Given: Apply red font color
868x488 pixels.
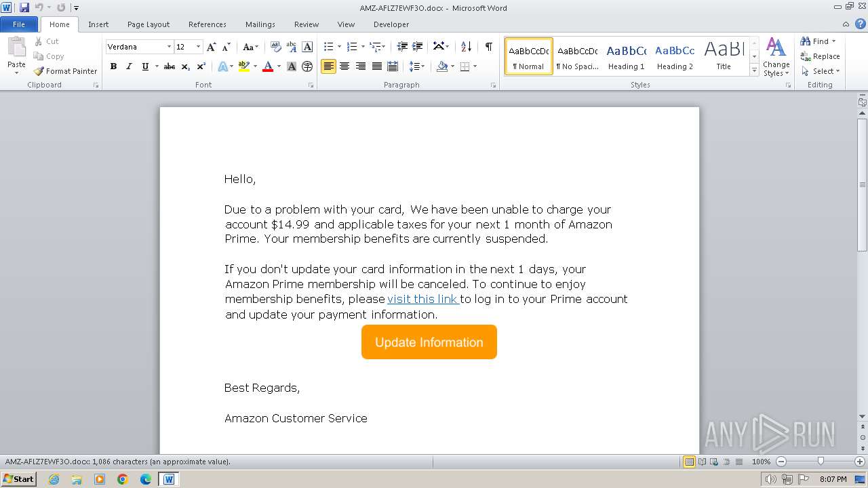Looking at the screenshot, I should click(x=268, y=66).
